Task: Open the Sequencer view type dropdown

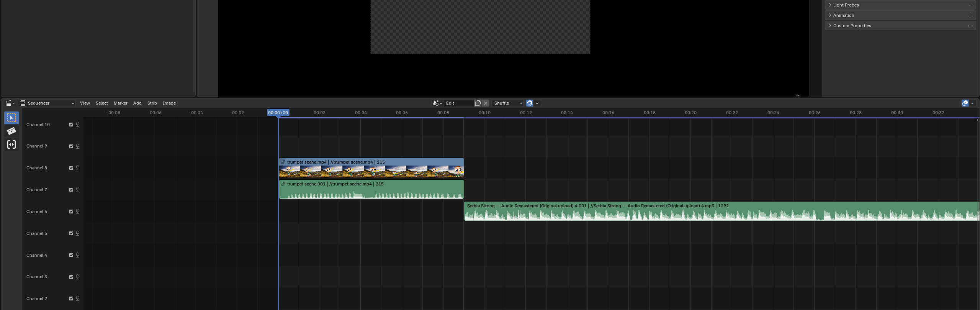Action: (47, 103)
